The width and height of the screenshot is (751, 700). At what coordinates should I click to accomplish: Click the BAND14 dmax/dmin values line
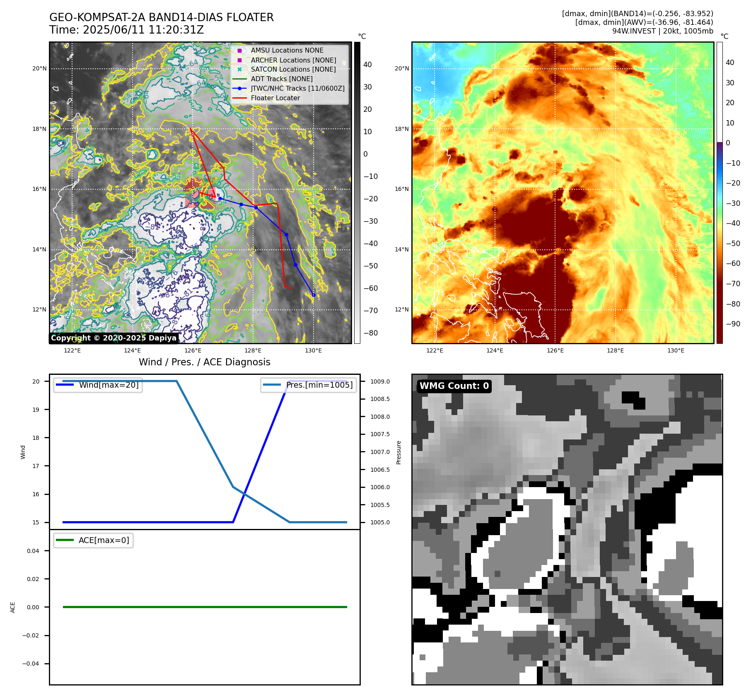[638, 14]
